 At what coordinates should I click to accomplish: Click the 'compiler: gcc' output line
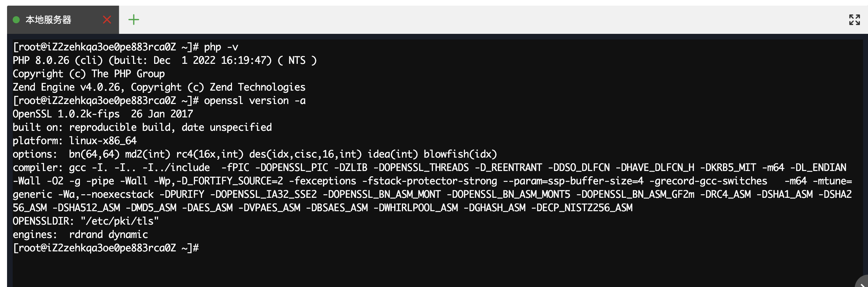tap(429, 167)
